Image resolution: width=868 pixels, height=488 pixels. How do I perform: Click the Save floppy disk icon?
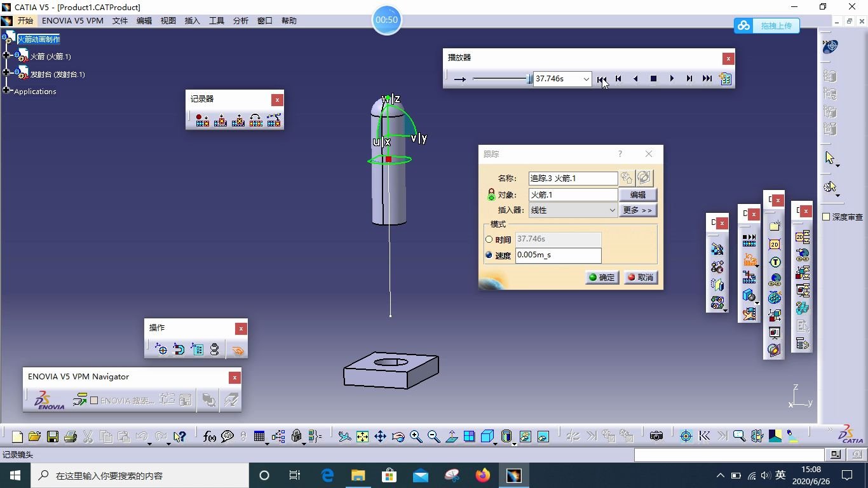(53, 437)
